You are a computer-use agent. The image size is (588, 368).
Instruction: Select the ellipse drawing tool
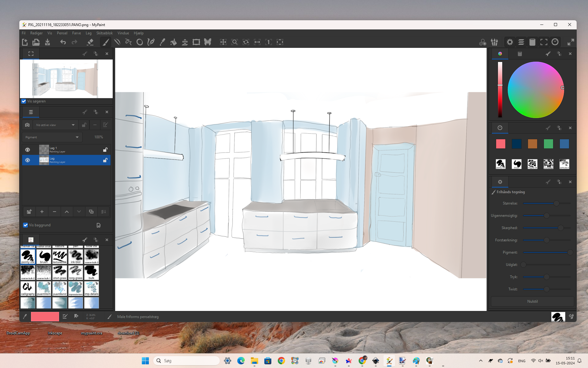[x=140, y=42]
